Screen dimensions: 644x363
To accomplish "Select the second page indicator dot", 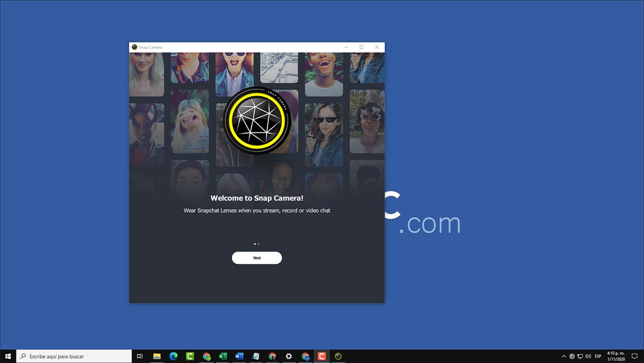I will point(259,244).
